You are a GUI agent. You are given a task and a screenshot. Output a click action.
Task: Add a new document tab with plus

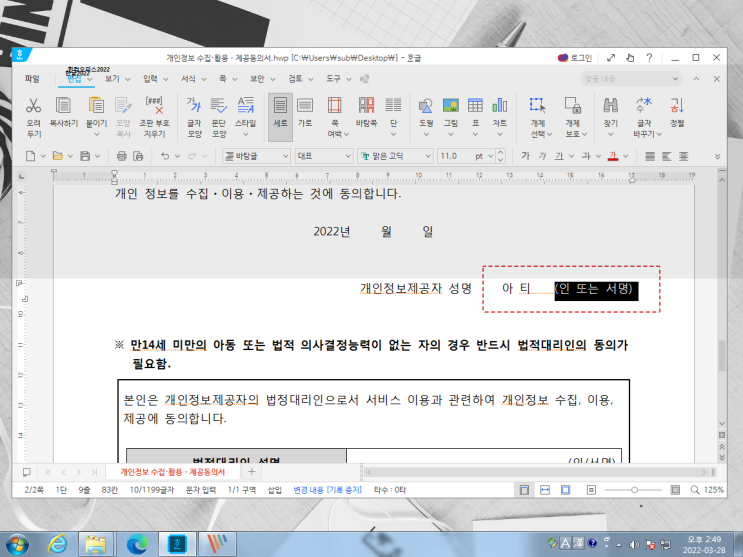point(252,472)
